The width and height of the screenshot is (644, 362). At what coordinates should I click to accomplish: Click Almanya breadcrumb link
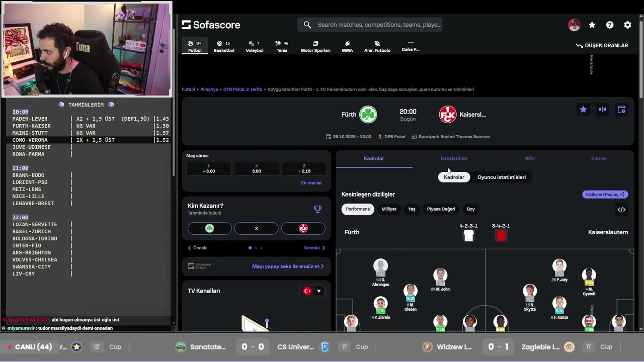pyautogui.click(x=209, y=89)
